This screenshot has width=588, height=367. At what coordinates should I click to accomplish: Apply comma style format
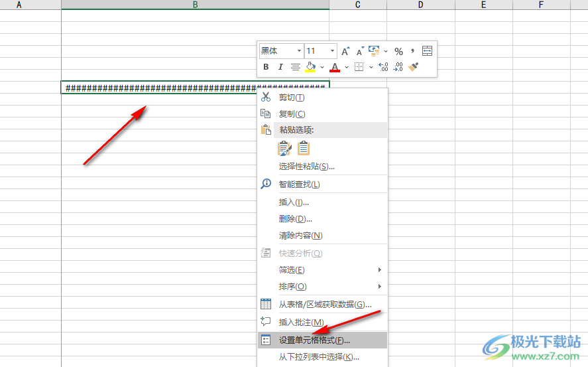(x=412, y=51)
